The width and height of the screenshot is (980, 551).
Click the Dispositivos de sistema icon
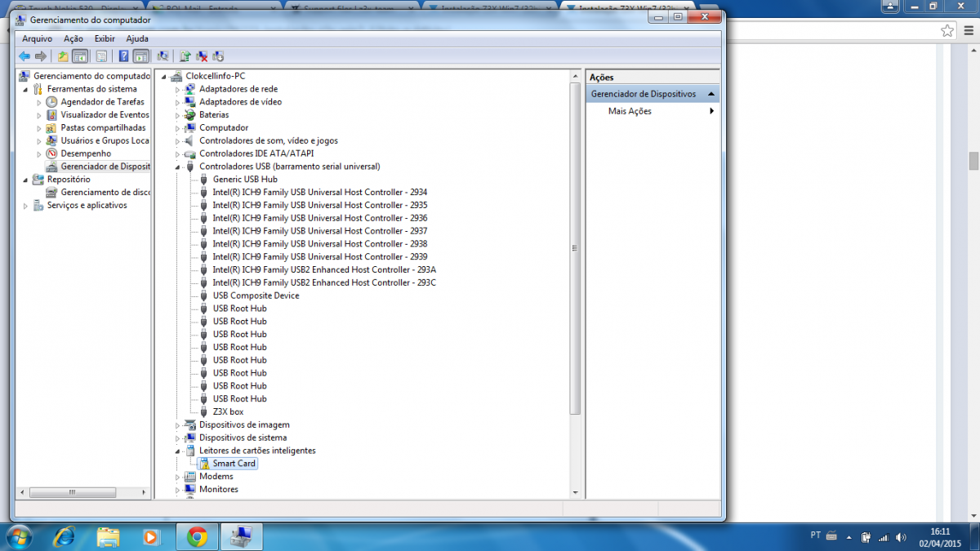coord(190,438)
